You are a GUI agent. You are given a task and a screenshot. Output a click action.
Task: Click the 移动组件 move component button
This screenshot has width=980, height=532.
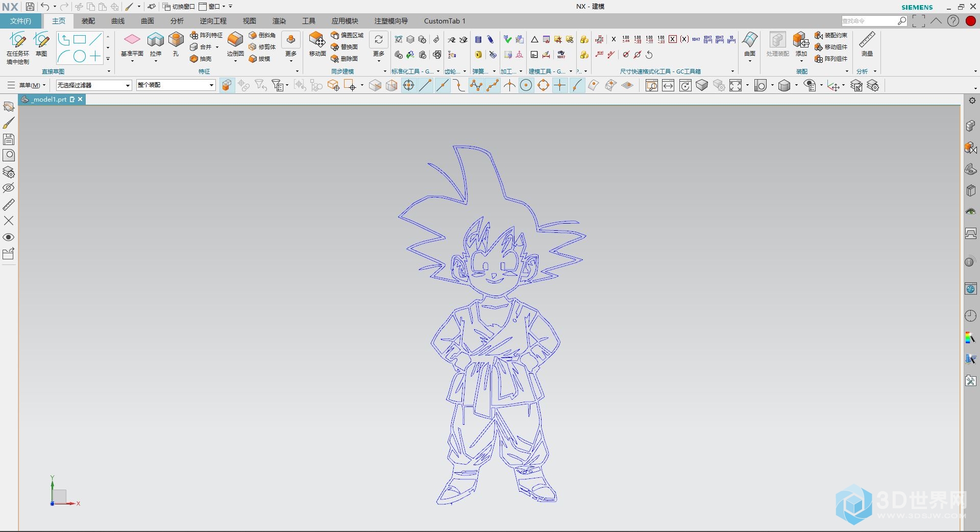pos(831,47)
